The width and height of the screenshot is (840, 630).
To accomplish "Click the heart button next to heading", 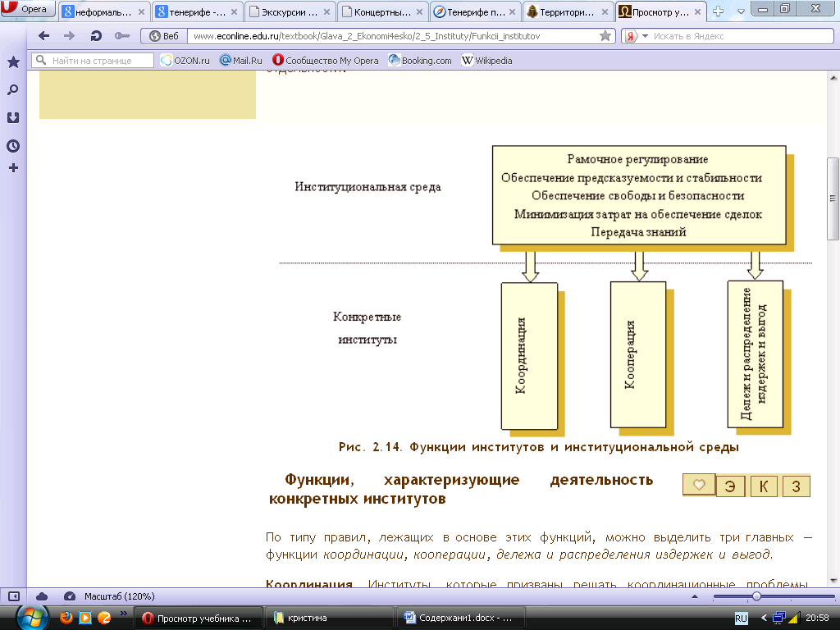I will point(699,485).
